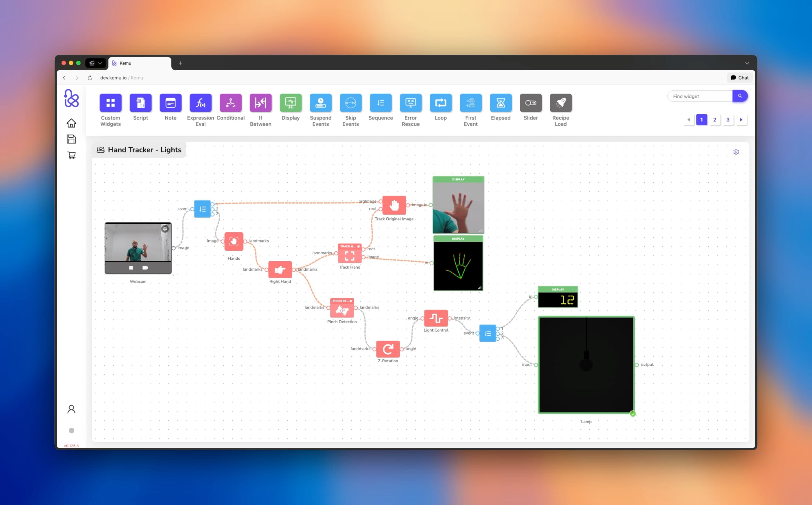Image resolution: width=812 pixels, height=505 pixels.
Task: Open a new browser tab
Action: click(180, 63)
